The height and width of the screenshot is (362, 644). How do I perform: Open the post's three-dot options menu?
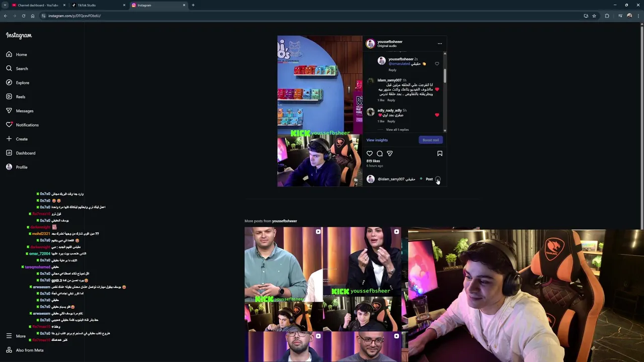(x=440, y=44)
